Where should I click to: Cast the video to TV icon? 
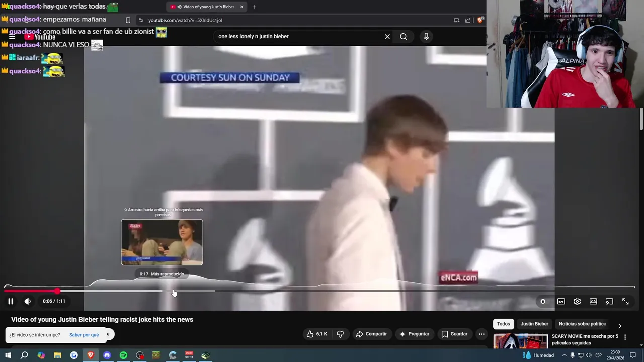pos(609,301)
